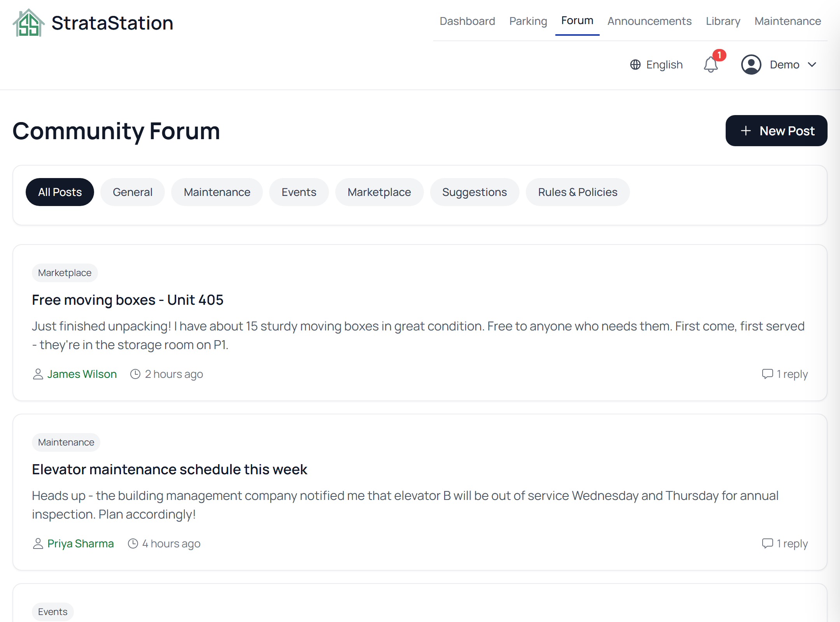840x622 pixels.
Task: Click the reply bubble icon on elevator post
Action: (767, 543)
